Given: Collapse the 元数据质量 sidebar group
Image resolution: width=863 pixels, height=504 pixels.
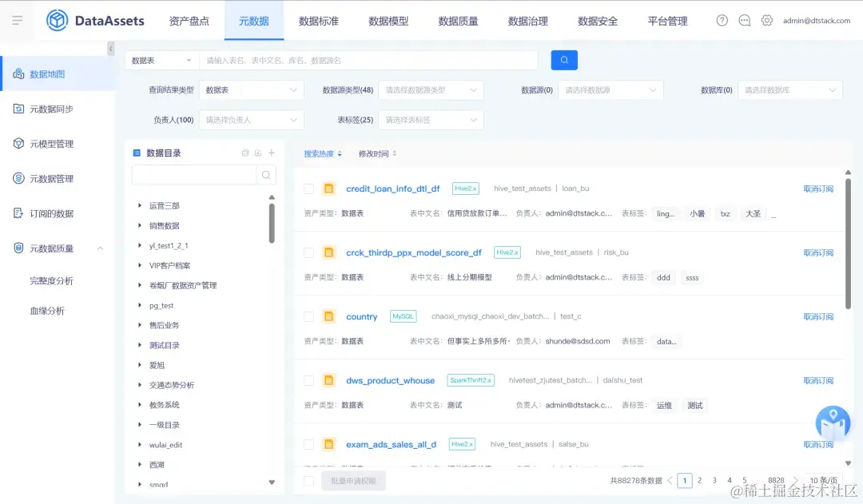Looking at the screenshot, I should (100, 248).
